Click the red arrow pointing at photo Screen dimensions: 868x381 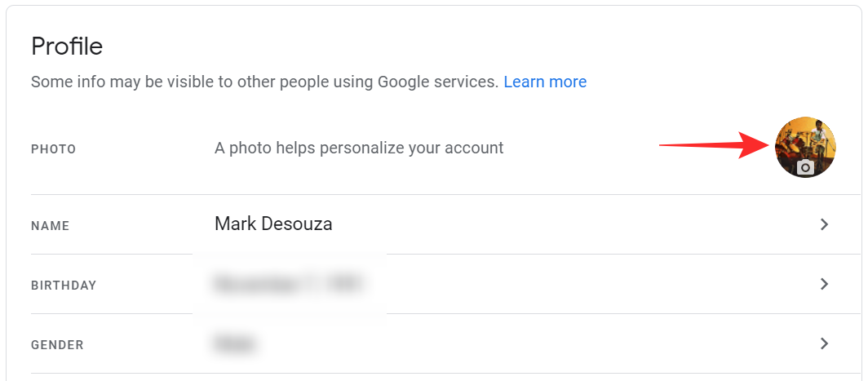[711, 148]
